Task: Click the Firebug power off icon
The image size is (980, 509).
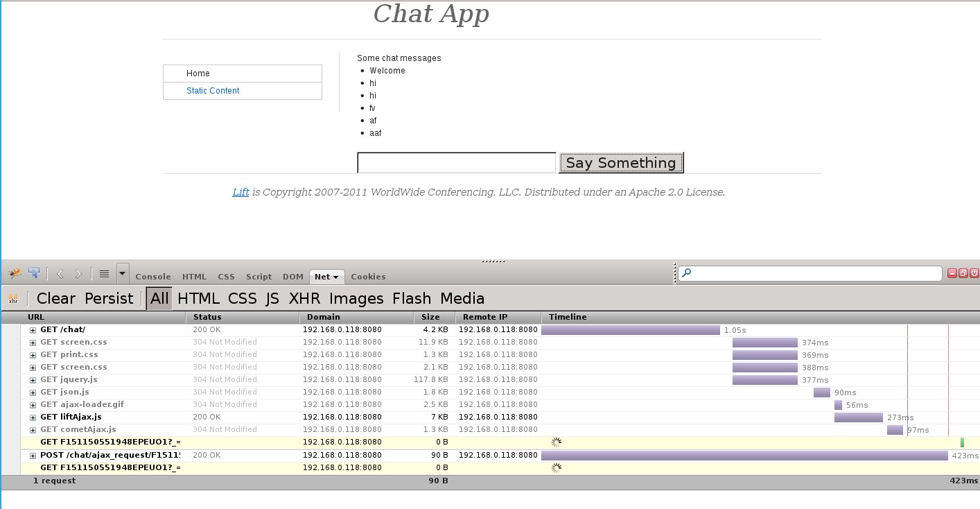Action: coord(974,274)
